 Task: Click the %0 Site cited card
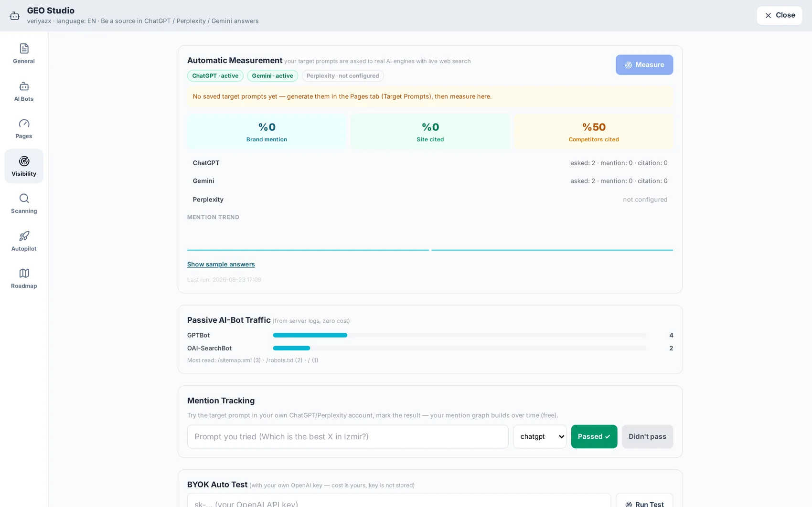430,132
